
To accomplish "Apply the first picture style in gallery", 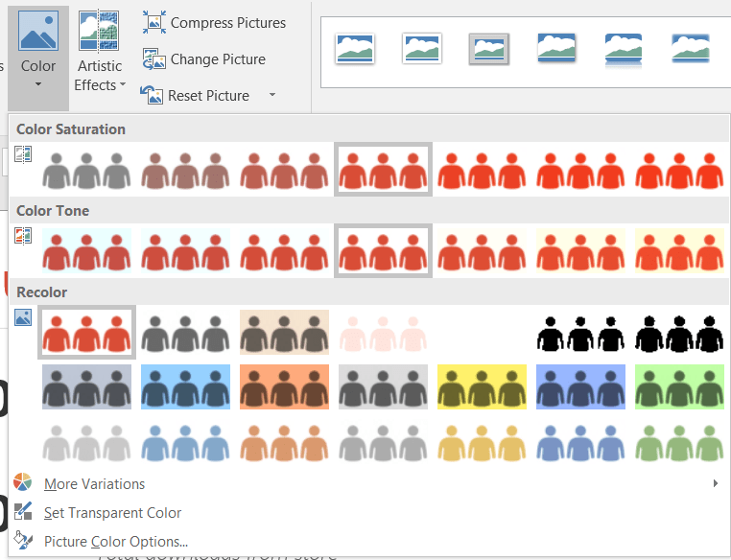I will (355, 48).
